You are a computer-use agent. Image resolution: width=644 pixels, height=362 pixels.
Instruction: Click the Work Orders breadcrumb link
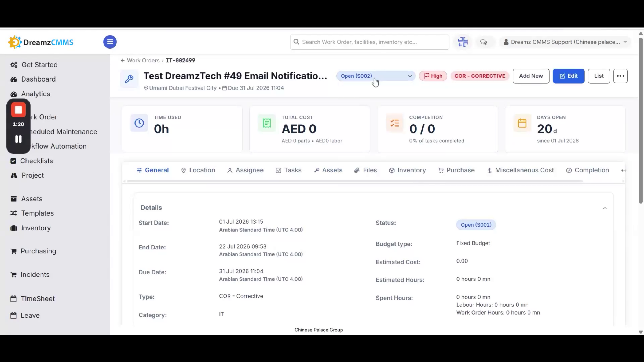click(143, 61)
